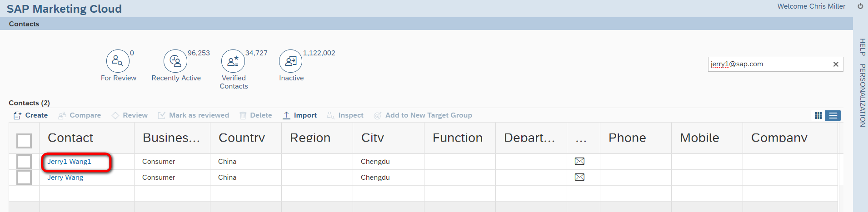The width and height of the screenshot is (868, 212).
Task: Open the Jerry1 Wang1 contact link
Action: click(x=70, y=162)
